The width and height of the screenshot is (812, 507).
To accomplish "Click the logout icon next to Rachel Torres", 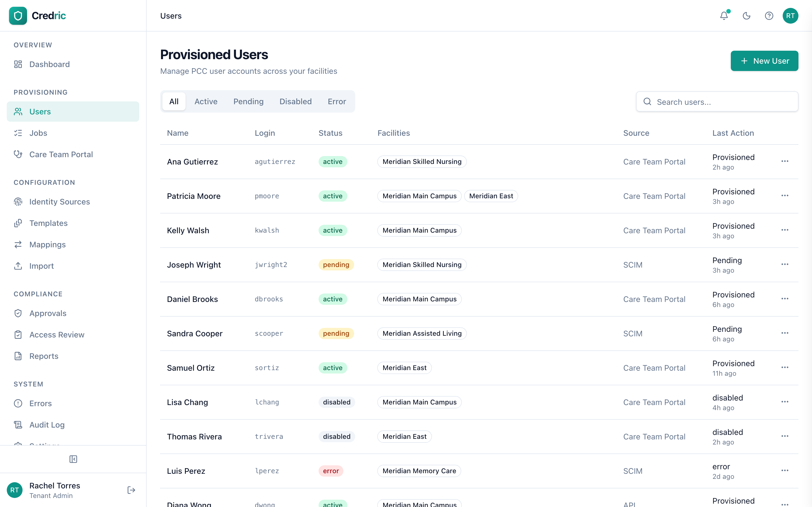I will [131, 490].
